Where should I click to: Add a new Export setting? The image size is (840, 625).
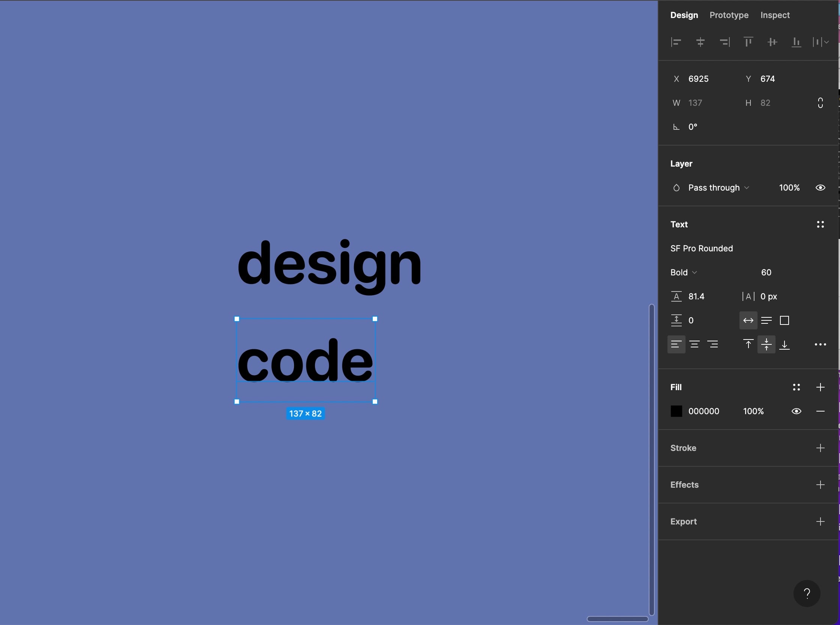tap(820, 521)
